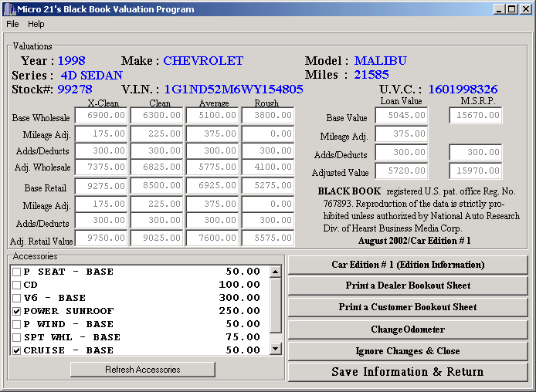Select X-Clean Base Wholesale field 6900.00
The width and height of the screenshot is (536, 392).
click(x=101, y=116)
